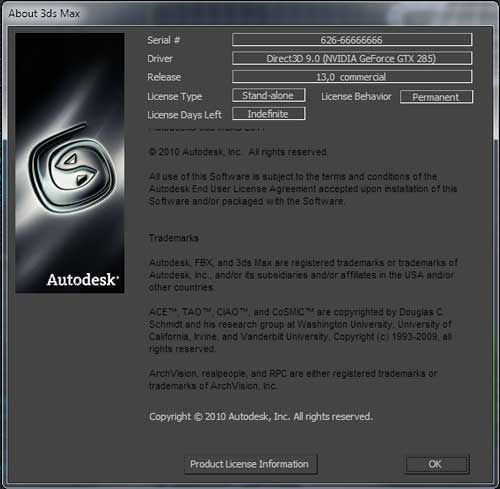Click the Trademarks heading text

(x=174, y=238)
